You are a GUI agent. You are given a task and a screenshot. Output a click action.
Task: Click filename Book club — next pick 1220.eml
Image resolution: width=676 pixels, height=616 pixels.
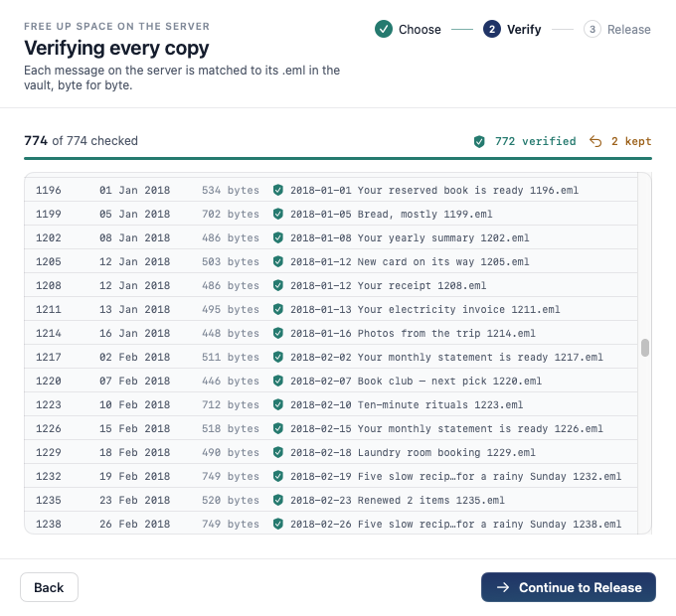pyautogui.click(x=416, y=381)
